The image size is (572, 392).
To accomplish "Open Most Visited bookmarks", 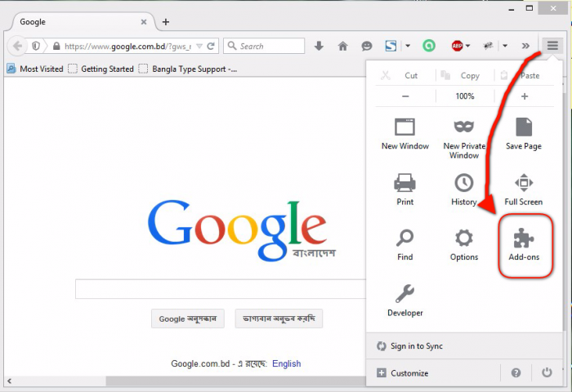I will tap(35, 69).
